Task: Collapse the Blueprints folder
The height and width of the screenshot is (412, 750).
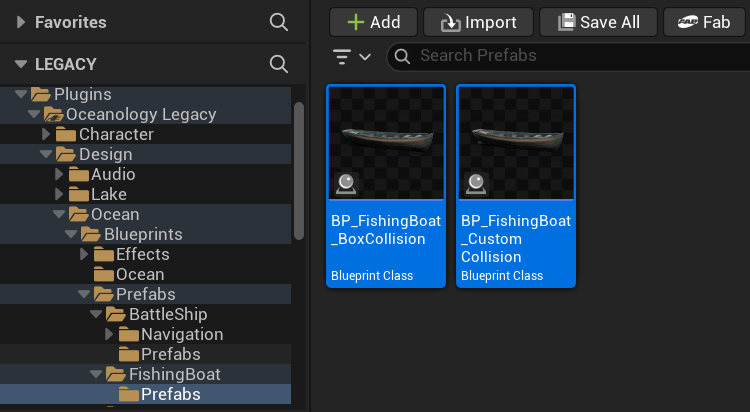Action: tap(71, 234)
